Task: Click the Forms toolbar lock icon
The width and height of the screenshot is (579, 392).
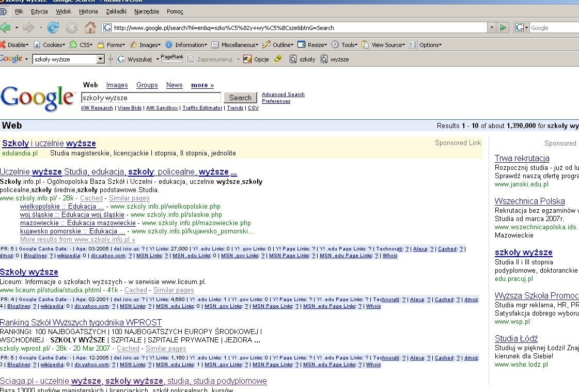Action: point(101,44)
